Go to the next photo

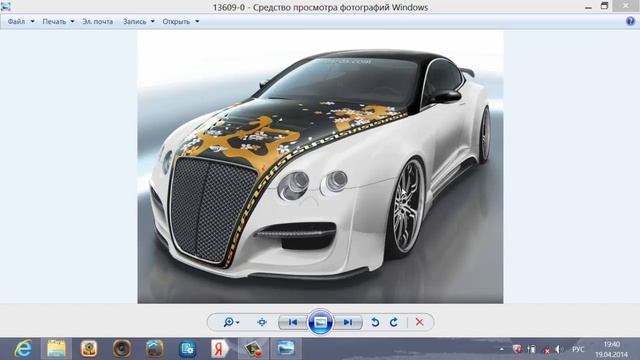pos(348,322)
